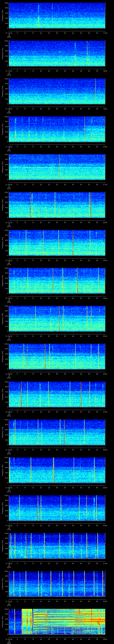Viewport: 114px width, 644px height.
Task: Click the 30:00 end time label
Action: 105,525
